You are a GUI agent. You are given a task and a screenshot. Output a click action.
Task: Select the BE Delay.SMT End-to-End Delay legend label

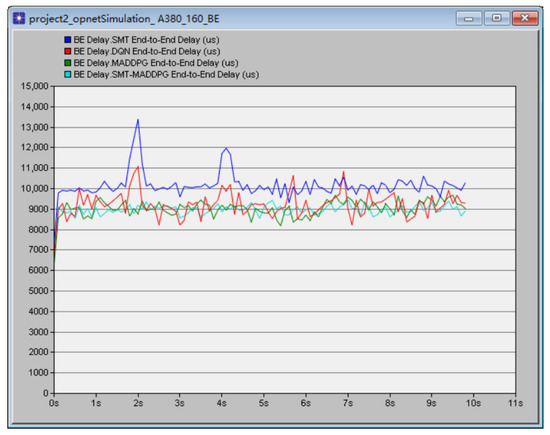[147, 40]
